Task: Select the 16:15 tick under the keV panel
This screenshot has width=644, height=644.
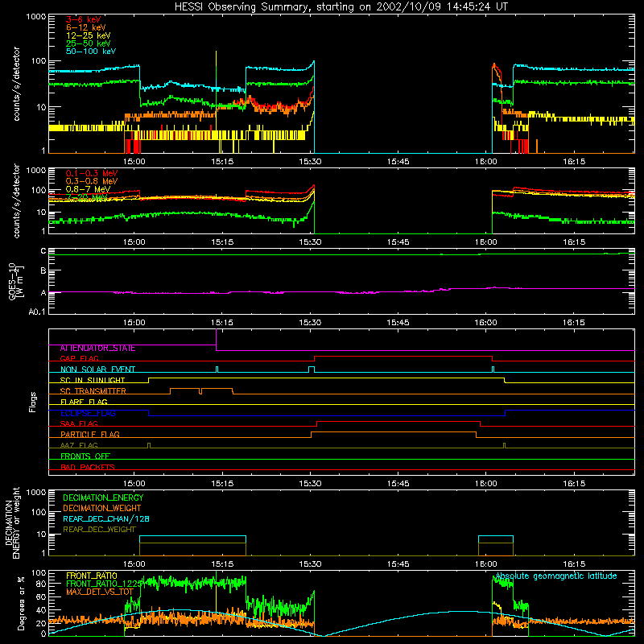Action: pyautogui.click(x=574, y=162)
